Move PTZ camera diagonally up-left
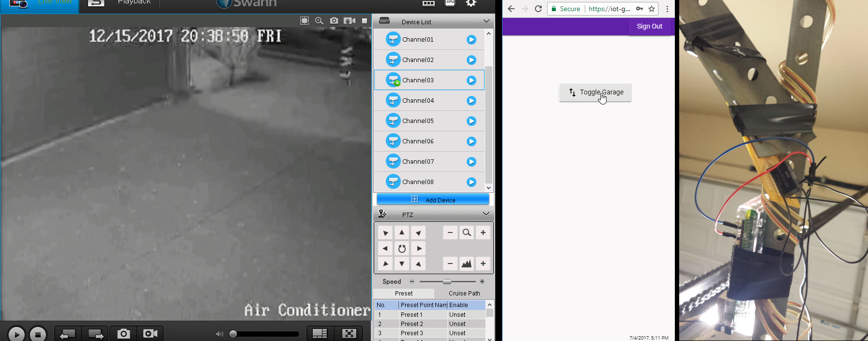Image resolution: width=868 pixels, height=341 pixels. [385, 232]
